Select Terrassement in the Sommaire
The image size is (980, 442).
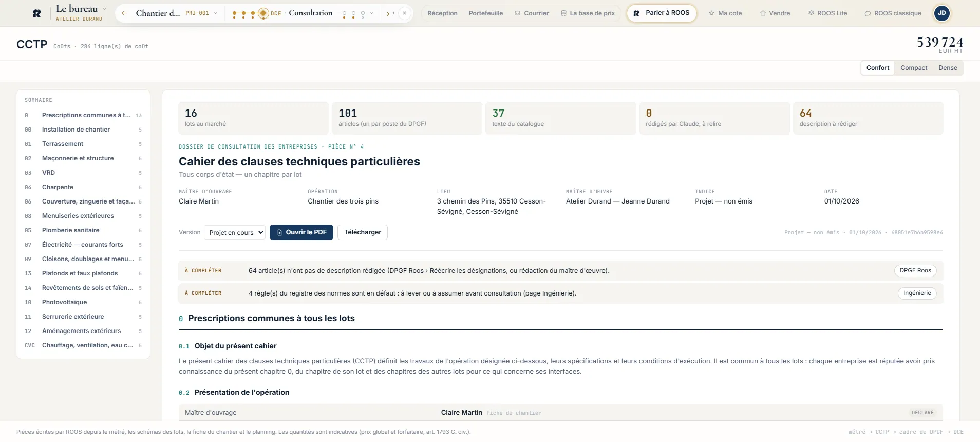(83, 144)
